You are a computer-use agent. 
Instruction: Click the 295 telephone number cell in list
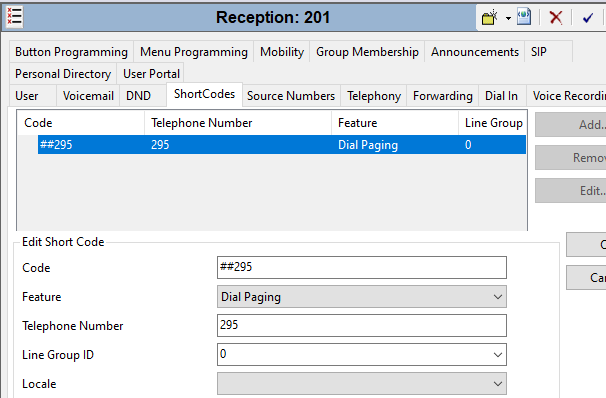tap(160, 145)
